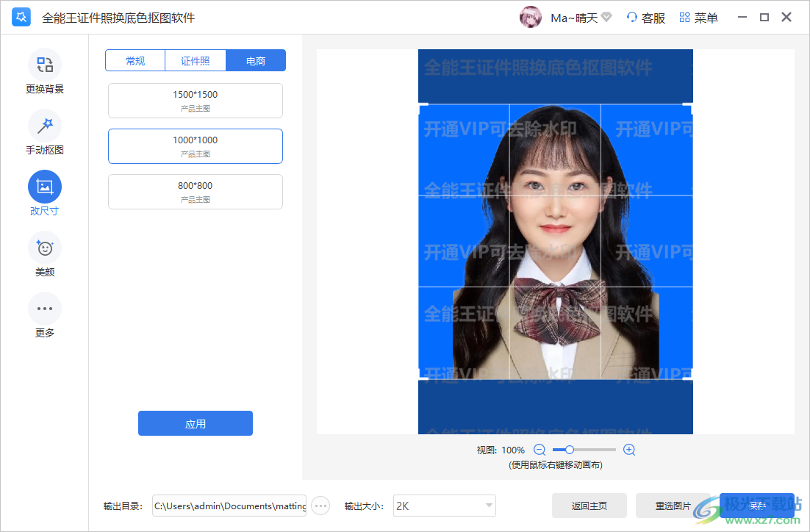Switch to the 常规 tab
The height and width of the screenshot is (532, 810).
tap(135, 60)
